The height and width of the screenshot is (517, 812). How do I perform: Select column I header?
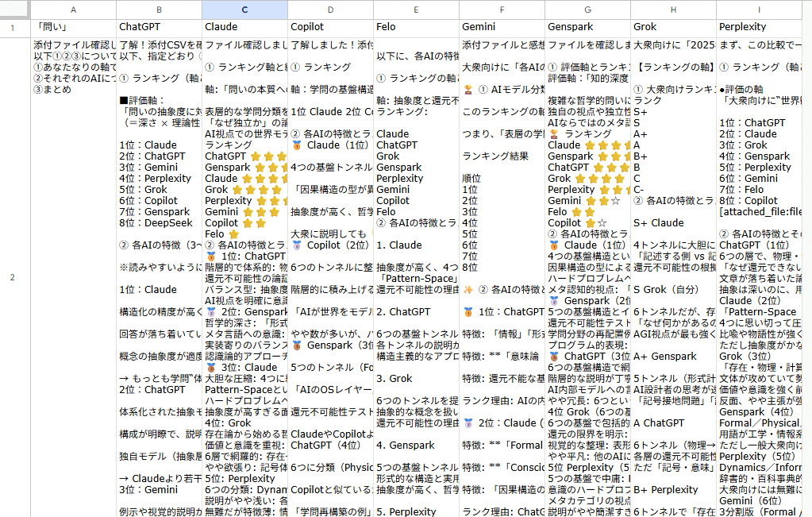click(759, 10)
